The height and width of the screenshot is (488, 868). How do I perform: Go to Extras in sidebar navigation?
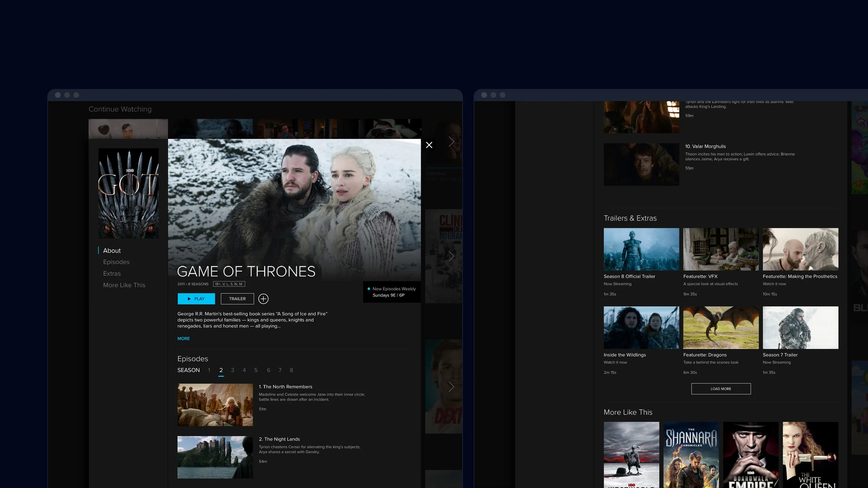(x=112, y=274)
